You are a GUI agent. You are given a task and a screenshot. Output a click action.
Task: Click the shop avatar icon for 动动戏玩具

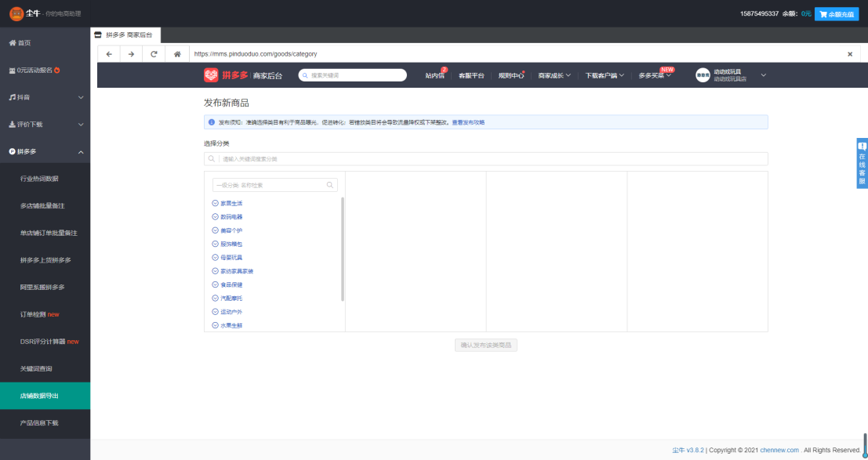click(x=703, y=75)
